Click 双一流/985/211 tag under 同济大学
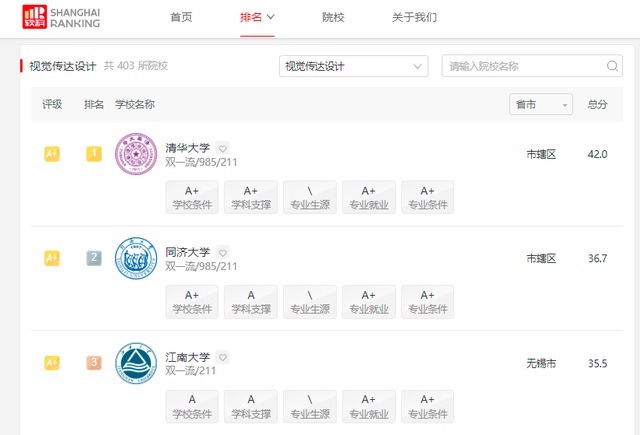This screenshot has height=435, width=640. point(201,266)
